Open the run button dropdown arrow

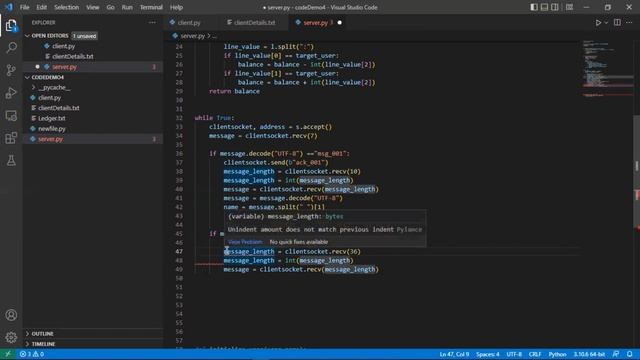[606, 23]
